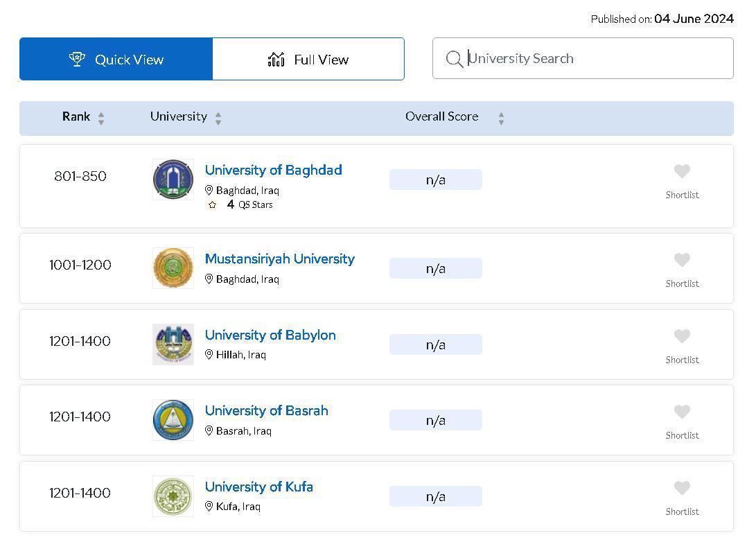Image resolution: width=756 pixels, height=542 pixels.
Task: Shortlist University of Baghdad with heart icon
Action: pos(682,171)
